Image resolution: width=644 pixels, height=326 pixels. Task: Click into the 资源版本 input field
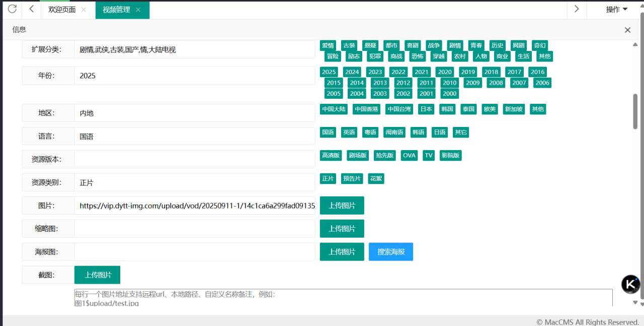194,159
